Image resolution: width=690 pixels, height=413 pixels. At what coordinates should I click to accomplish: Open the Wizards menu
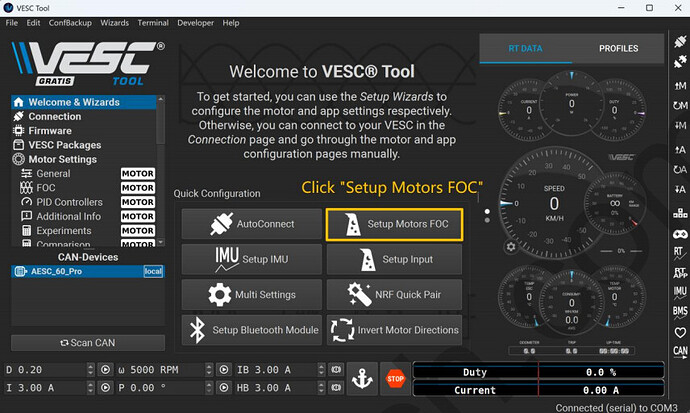click(x=114, y=23)
